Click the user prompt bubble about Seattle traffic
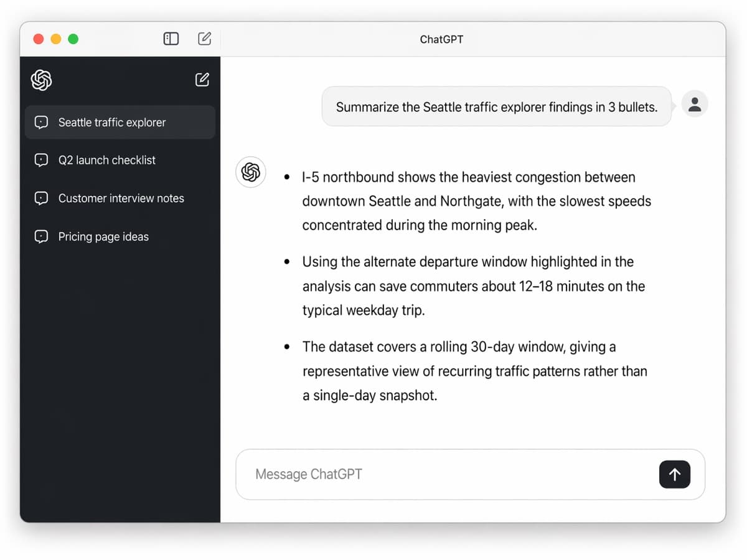Screen dimensions: 747x560 point(496,107)
